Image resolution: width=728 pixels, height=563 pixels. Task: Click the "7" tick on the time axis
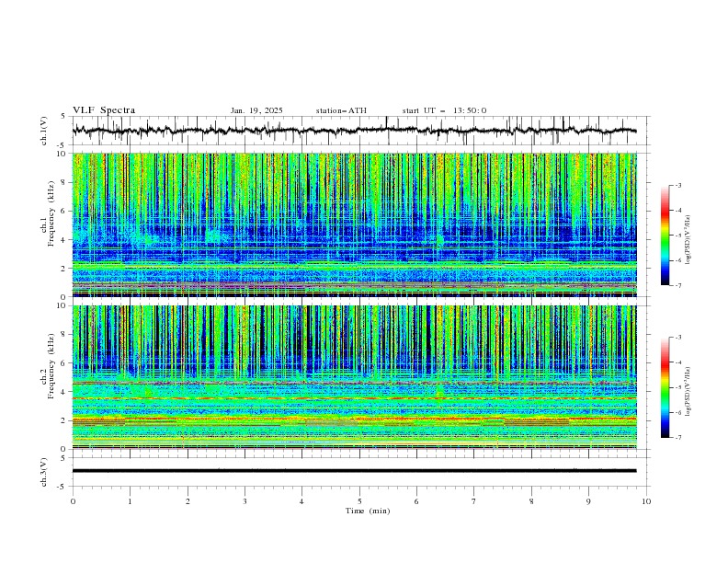(474, 501)
